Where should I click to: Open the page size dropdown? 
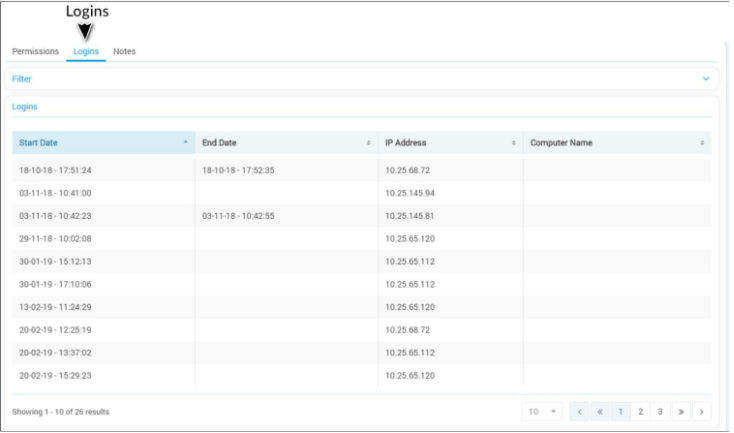[x=541, y=411]
